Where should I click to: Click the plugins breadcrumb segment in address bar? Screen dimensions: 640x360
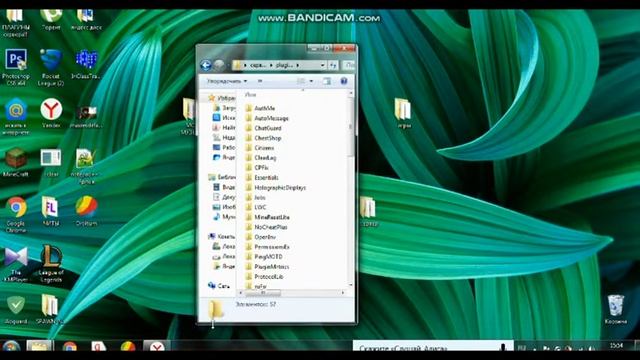284,65
